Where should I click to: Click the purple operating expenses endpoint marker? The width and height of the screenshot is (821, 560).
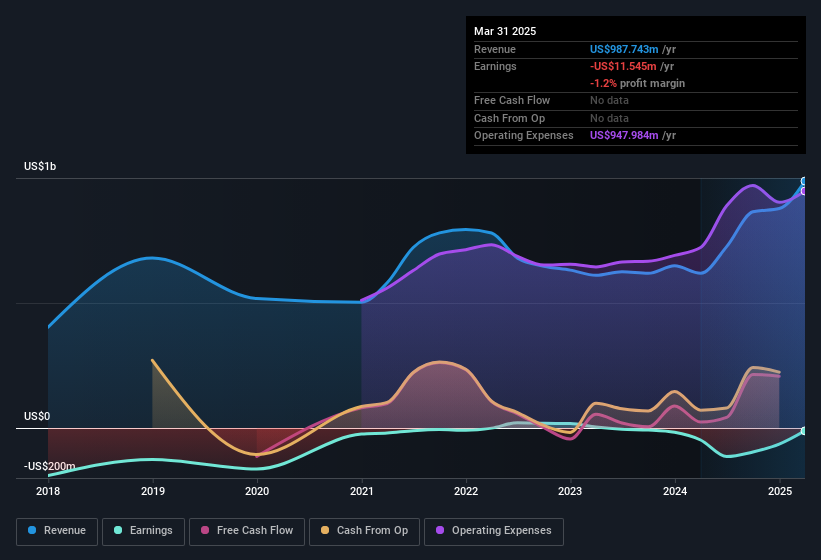[x=804, y=192]
